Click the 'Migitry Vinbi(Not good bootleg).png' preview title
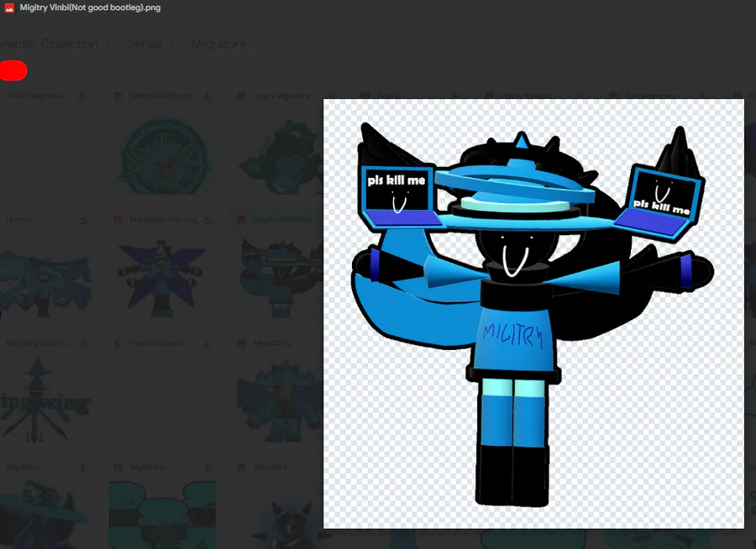The height and width of the screenshot is (549, 756). point(90,8)
